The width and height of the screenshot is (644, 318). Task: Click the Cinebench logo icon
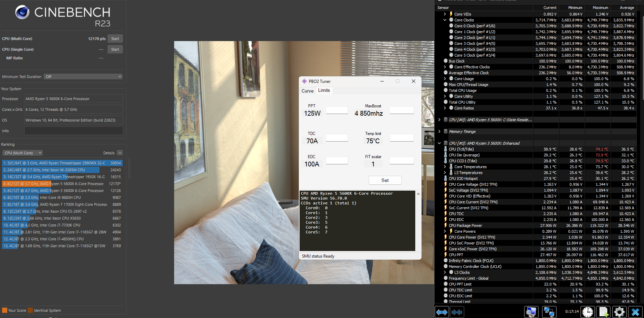[22, 12]
